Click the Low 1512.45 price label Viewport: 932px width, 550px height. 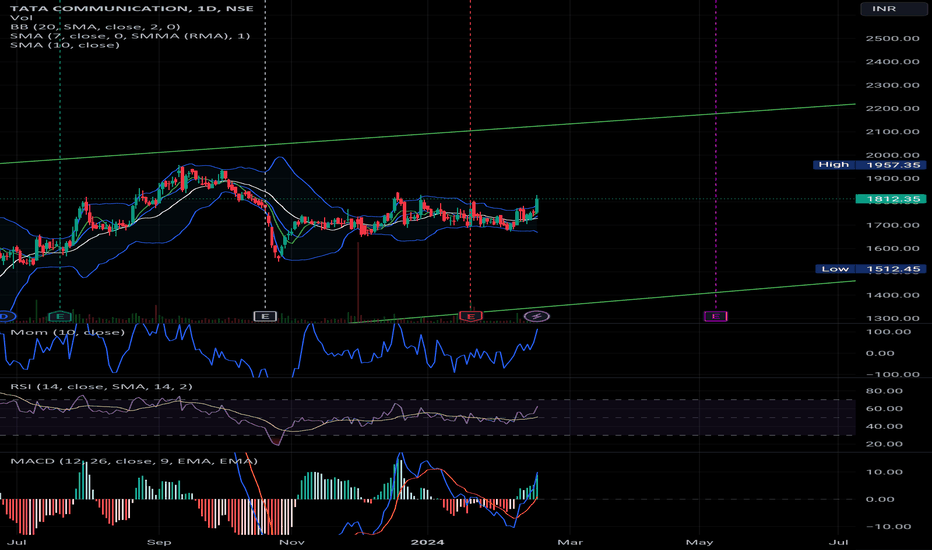871,269
